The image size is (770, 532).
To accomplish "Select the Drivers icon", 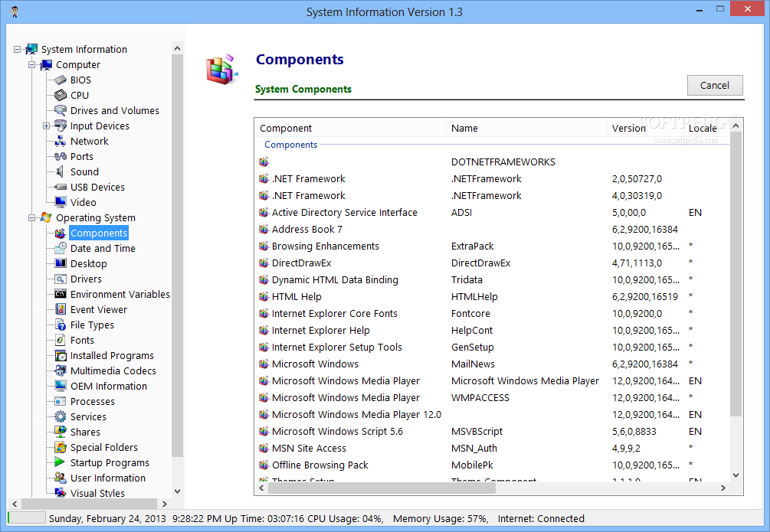I will tap(61, 279).
